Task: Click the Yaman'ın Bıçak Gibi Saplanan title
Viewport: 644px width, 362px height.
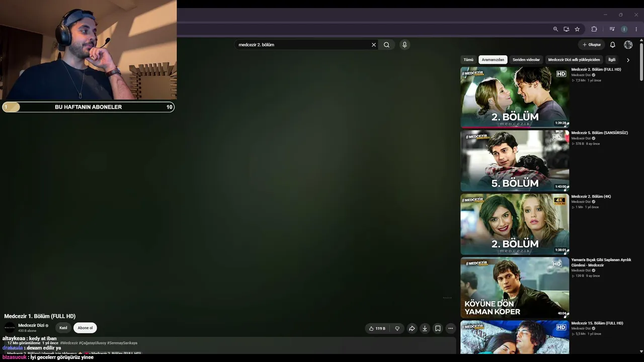Action: click(x=601, y=262)
